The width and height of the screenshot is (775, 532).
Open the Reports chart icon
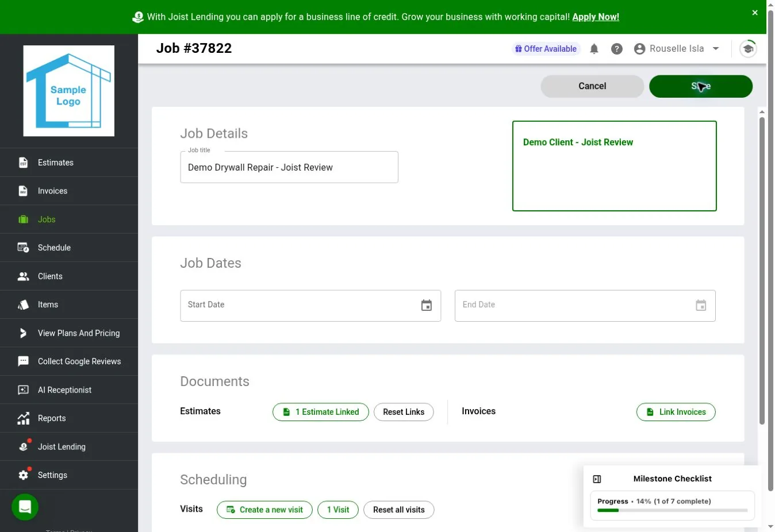click(x=23, y=418)
